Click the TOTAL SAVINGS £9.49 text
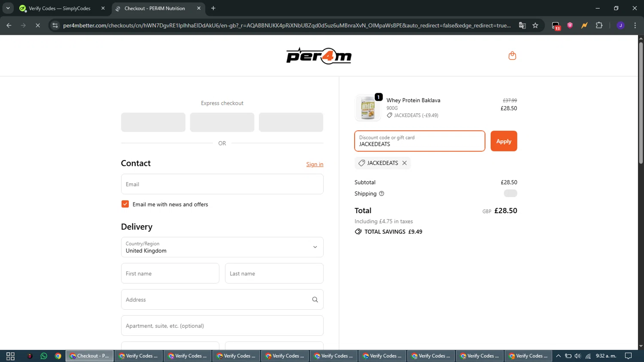Viewport: 644px width, 362px height. coord(393,232)
